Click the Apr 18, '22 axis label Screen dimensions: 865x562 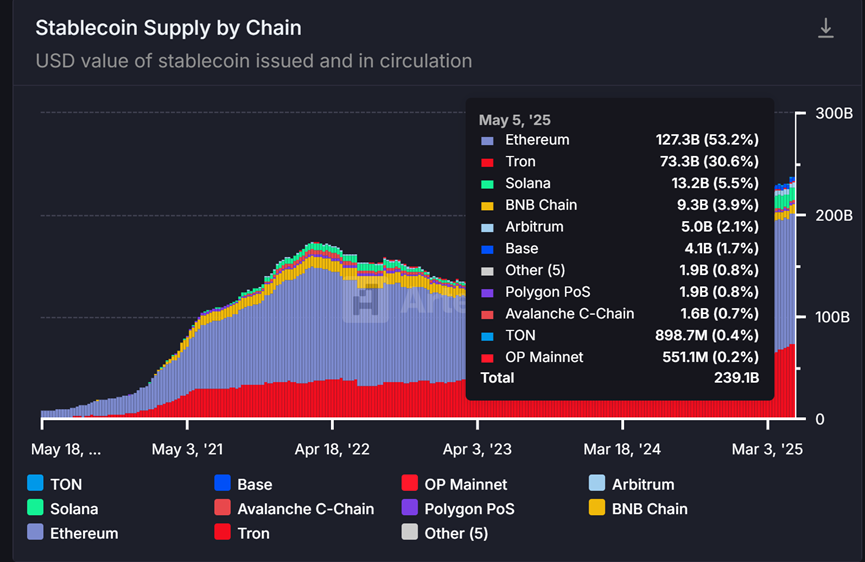pyautogui.click(x=332, y=450)
